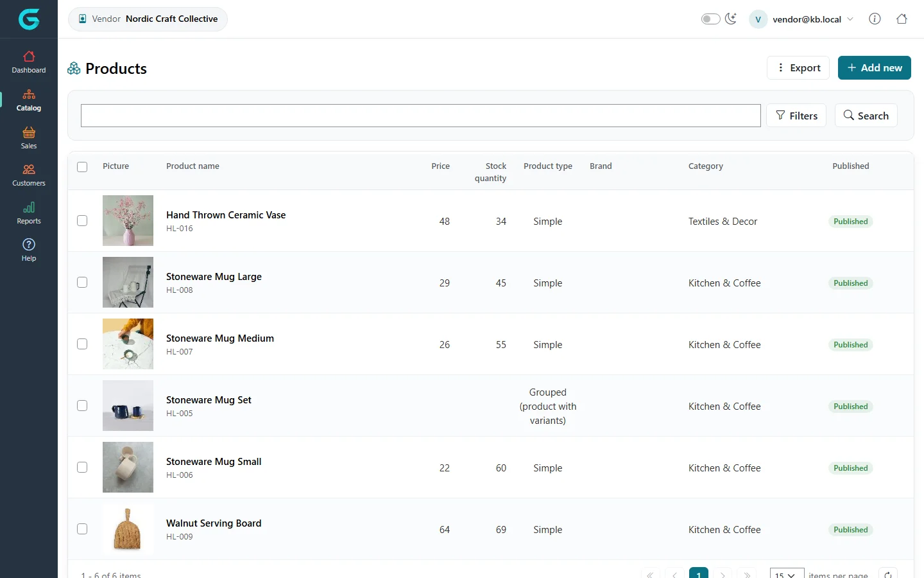Click the product search text field
The width and height of the screenshot is (924, 578).
[x=420, y=116]
